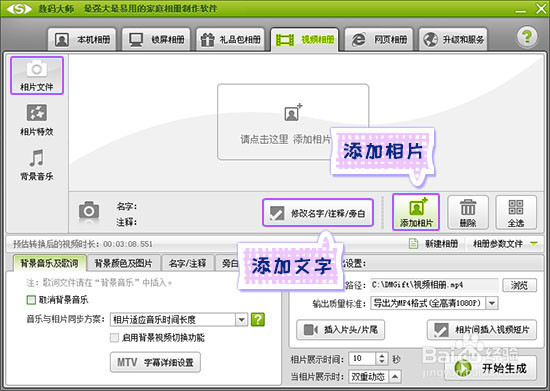Image resolution: width=550 pixels, height=391 pixels.
Task: Enable 启用背景视频切换功能 checkbox
Action: [114, 338]
